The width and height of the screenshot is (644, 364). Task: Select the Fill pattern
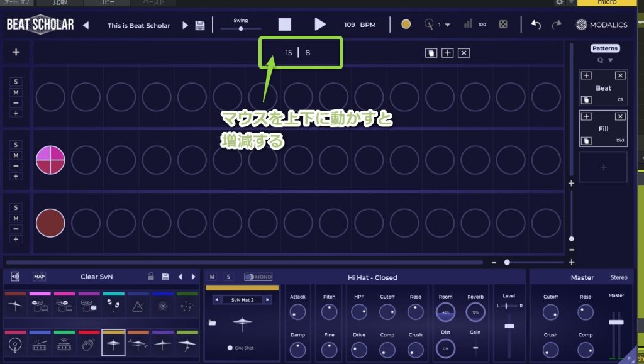tap(603, 128)
